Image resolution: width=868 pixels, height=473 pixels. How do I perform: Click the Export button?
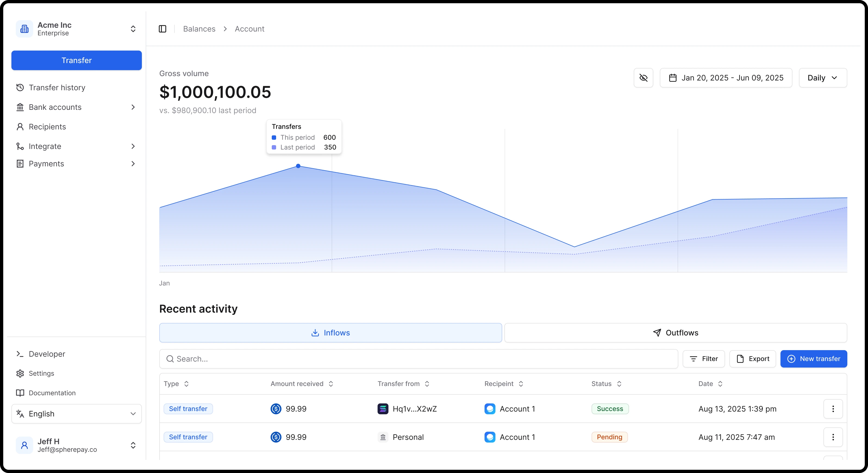[753, 359]
